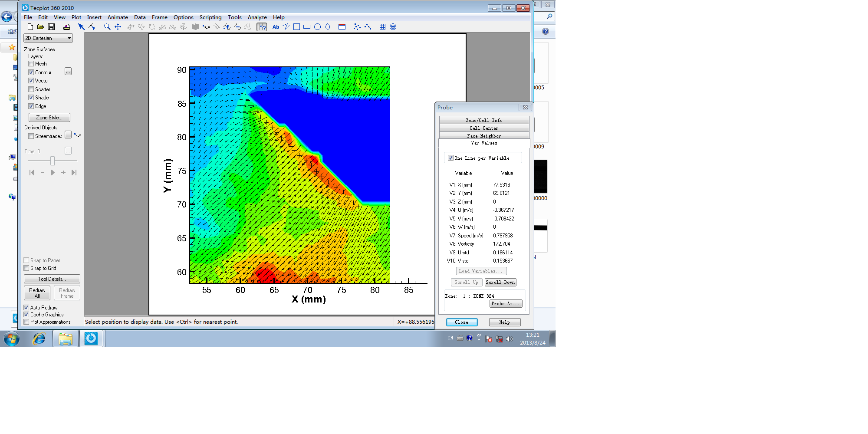The height and width of the screenshot is (434, 868).
Task: Click the Zone Style... button
Action: pyautogui.click(x=49, y=118)
